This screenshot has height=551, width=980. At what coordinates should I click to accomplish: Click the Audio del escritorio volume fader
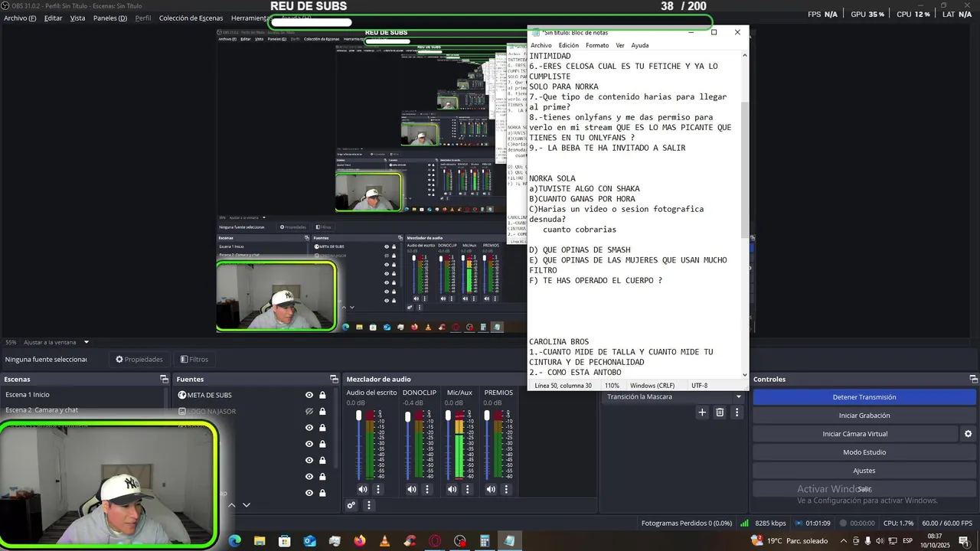(x=358, y=416)
